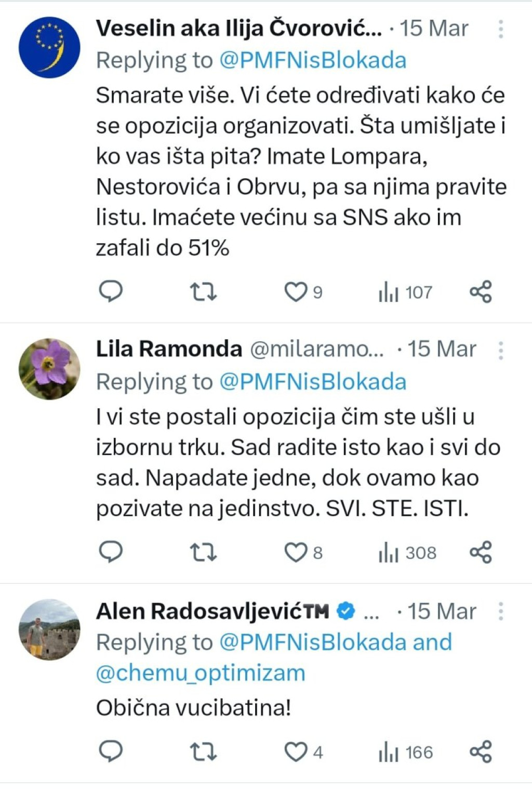Viewport: 532px width, 789px height.
Task: Open Veselin's EU stars profile picture
Action: point(49,47)
